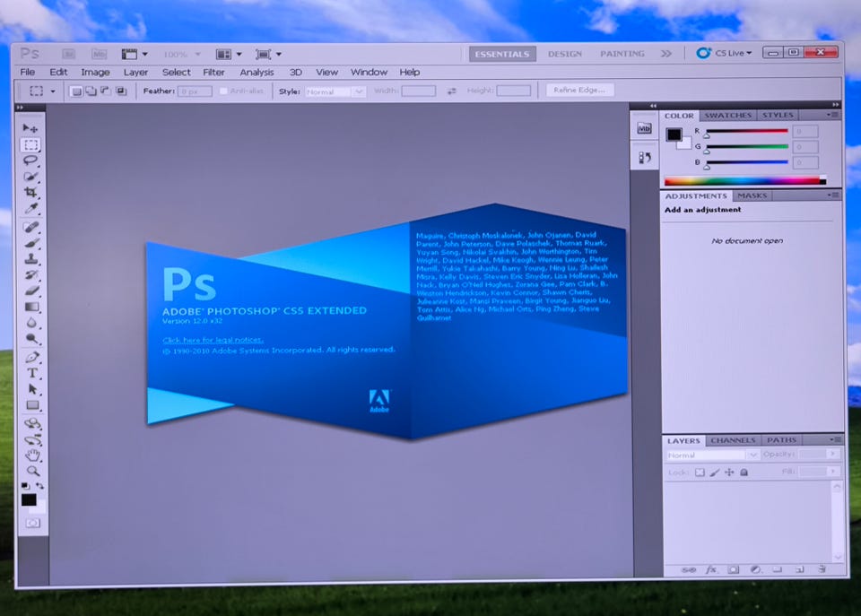Select the Clone Stamp tool

pos(31,258)
